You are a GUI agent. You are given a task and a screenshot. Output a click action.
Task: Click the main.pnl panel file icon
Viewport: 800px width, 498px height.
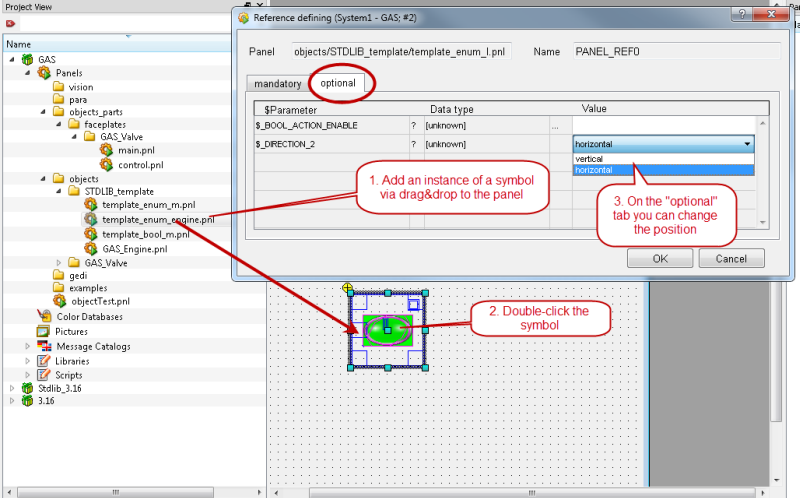point(106,150)
